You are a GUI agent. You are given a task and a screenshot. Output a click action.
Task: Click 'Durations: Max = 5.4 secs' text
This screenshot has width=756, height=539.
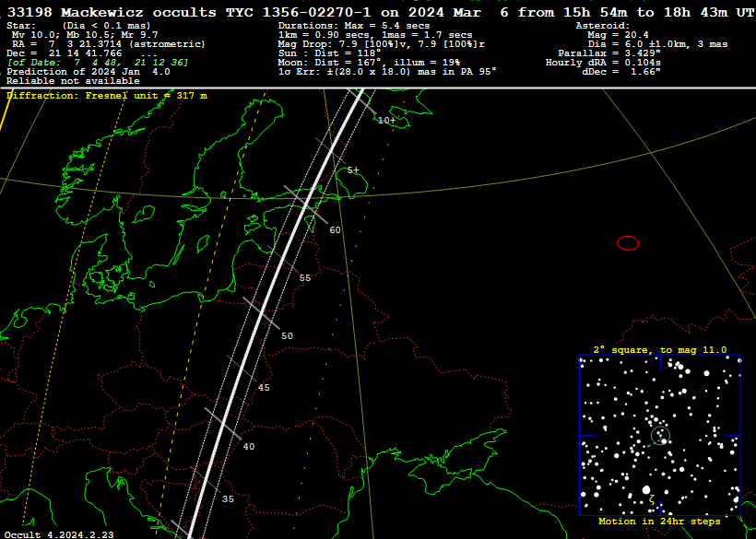click(x=354, y=26)
